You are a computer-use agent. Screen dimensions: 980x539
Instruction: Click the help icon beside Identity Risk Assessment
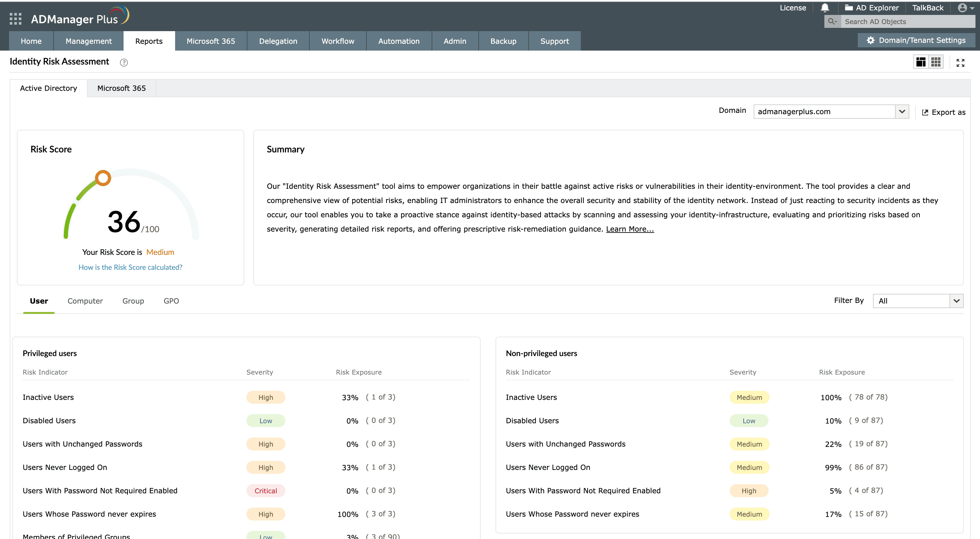pyautogui.click(x=123, y=62)
